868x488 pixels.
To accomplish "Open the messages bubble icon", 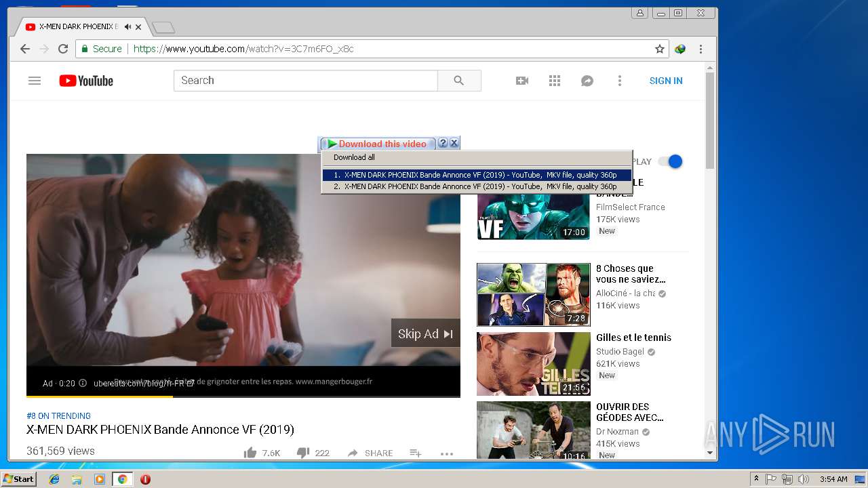I will [x=587, y=81].
